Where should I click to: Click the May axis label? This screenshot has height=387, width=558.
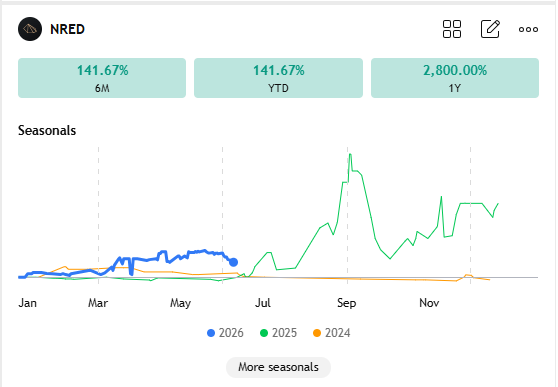[x=180, y=303]
